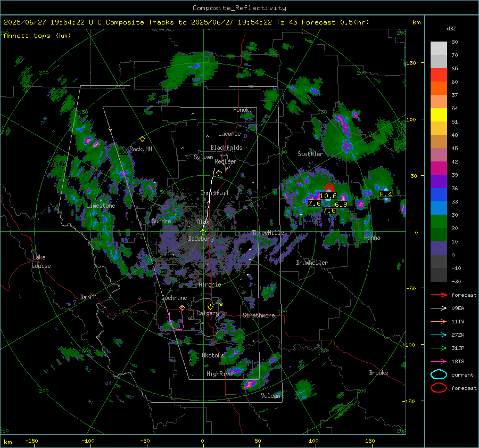Pick the blue swatch between 36 and 33 dBZ
The image size is (479, 448).
(x=439, y=195)
